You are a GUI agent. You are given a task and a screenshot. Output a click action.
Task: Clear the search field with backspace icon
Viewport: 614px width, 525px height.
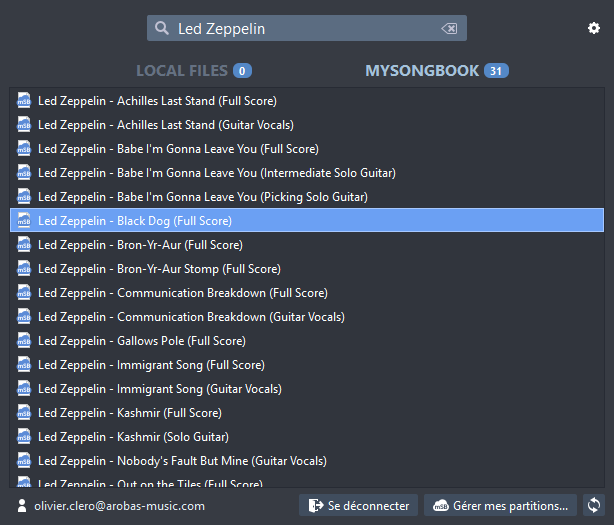pos(449,29)
